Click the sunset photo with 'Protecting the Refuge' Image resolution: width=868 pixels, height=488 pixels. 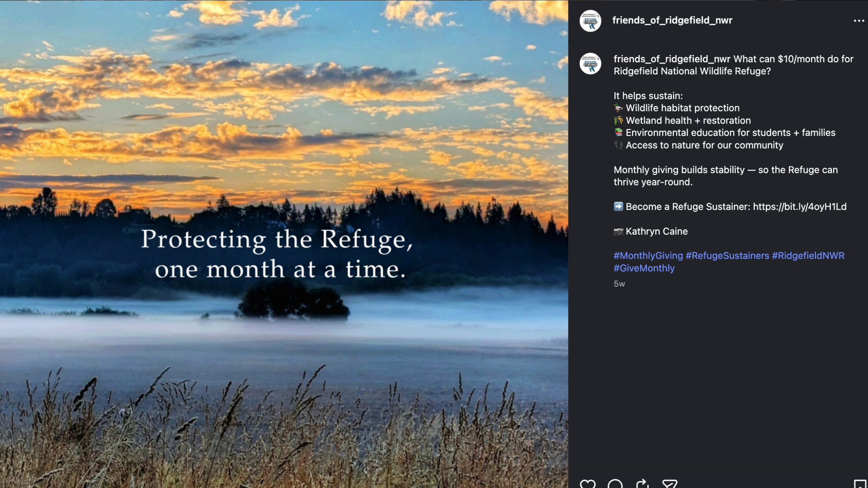[284, 244]
